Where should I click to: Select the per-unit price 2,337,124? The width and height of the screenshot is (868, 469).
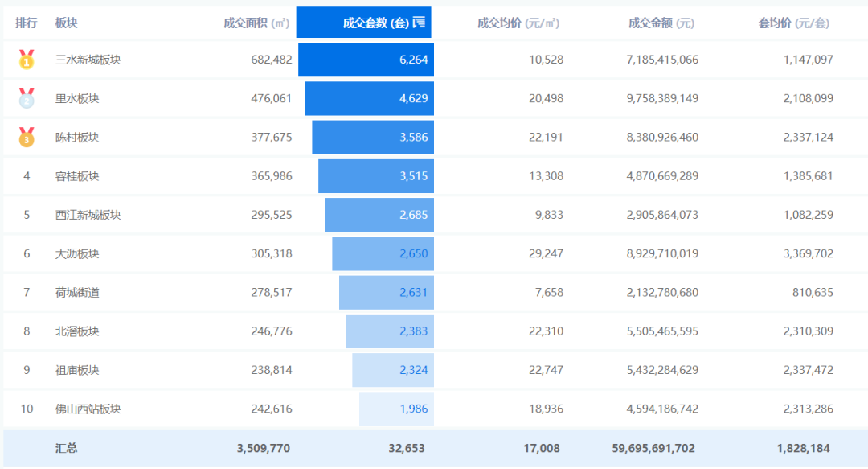809,138
